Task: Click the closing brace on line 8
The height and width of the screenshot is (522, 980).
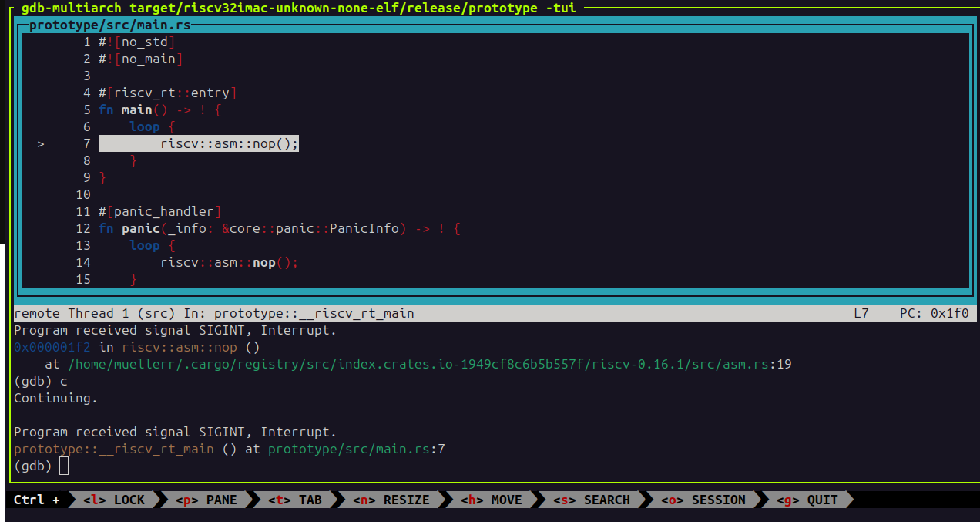Action: pos(133,160)
